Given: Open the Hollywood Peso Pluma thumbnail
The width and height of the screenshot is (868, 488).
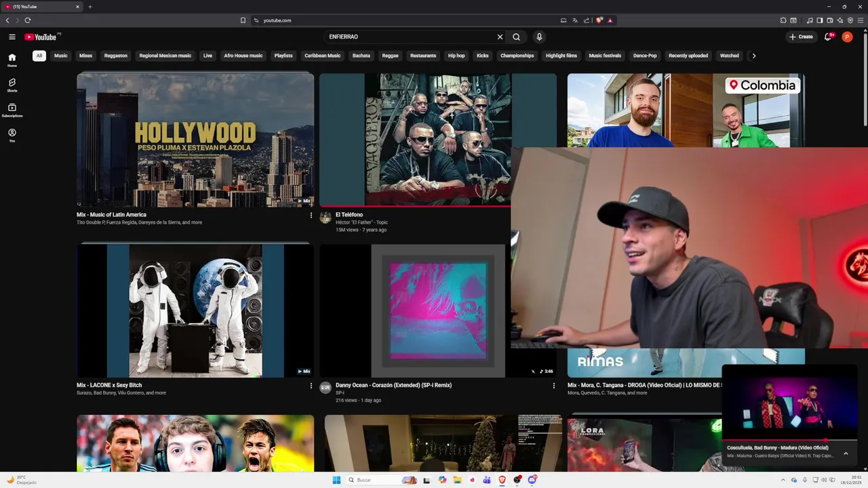Looking at the screenshot, I should (195, 140).
